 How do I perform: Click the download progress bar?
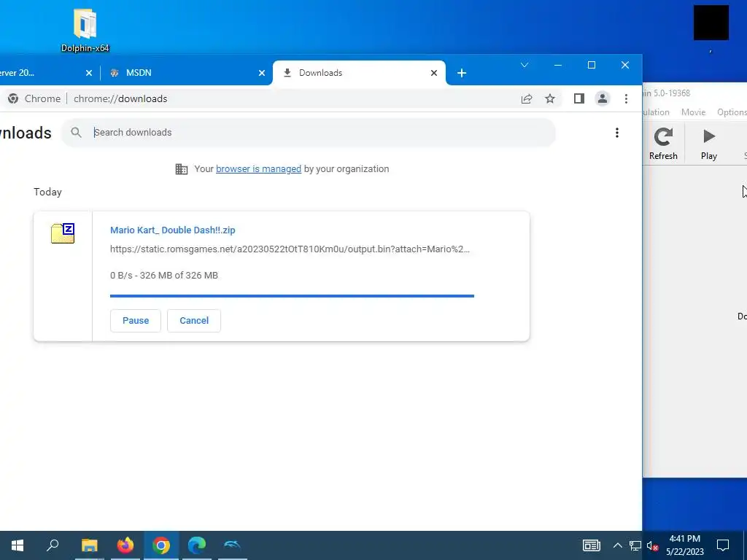pos(292,296)
